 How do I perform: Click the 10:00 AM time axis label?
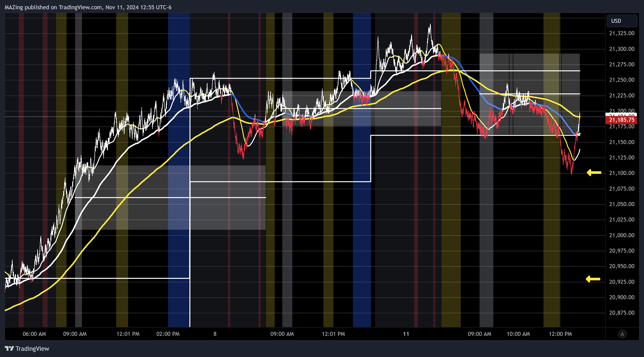pyautogui.click(x=518, y=334)
